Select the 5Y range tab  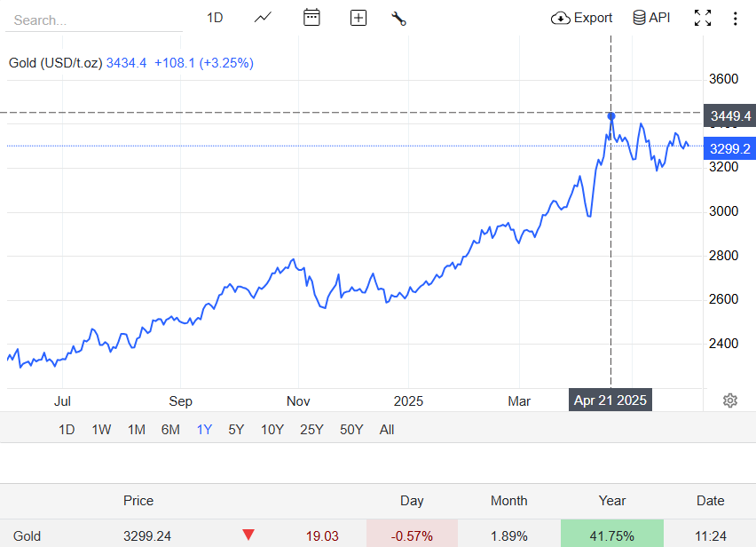point(236,429)
